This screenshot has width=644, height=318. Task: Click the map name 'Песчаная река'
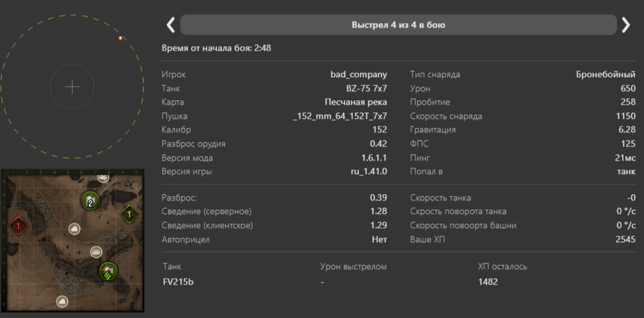(x=356, y=102)
